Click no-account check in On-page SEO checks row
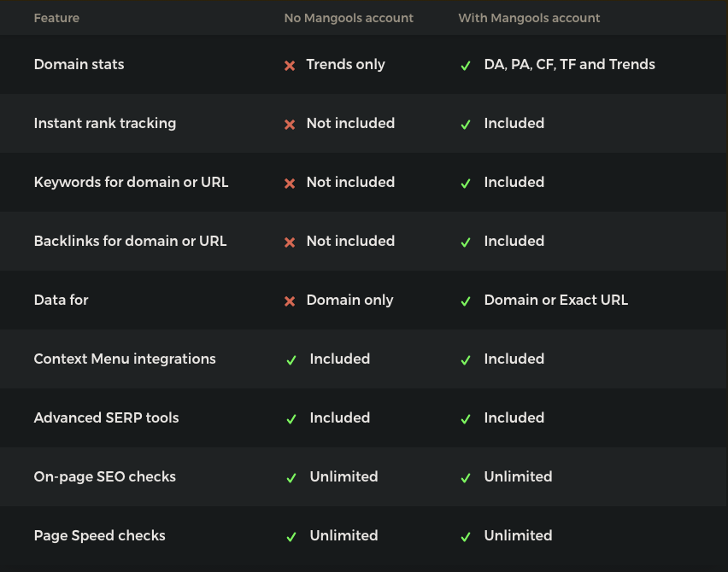This screenshot has height=572, width=728. (x=291, y=478)
